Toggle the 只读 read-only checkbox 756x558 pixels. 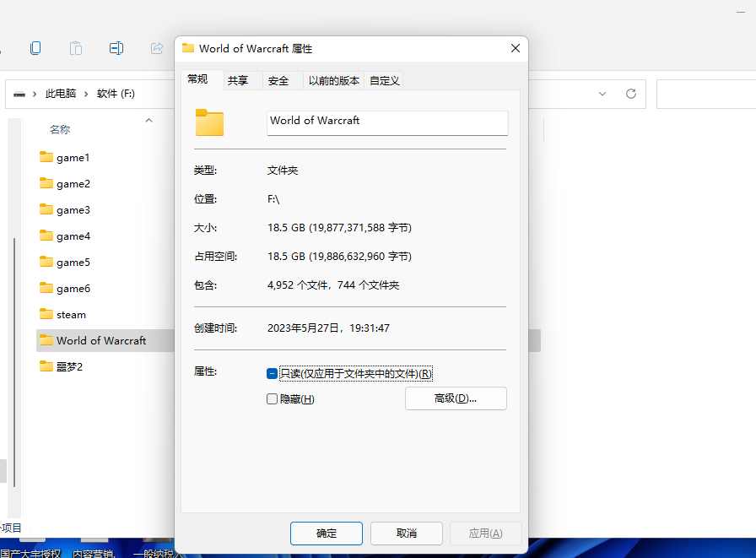tap(272, 373)
